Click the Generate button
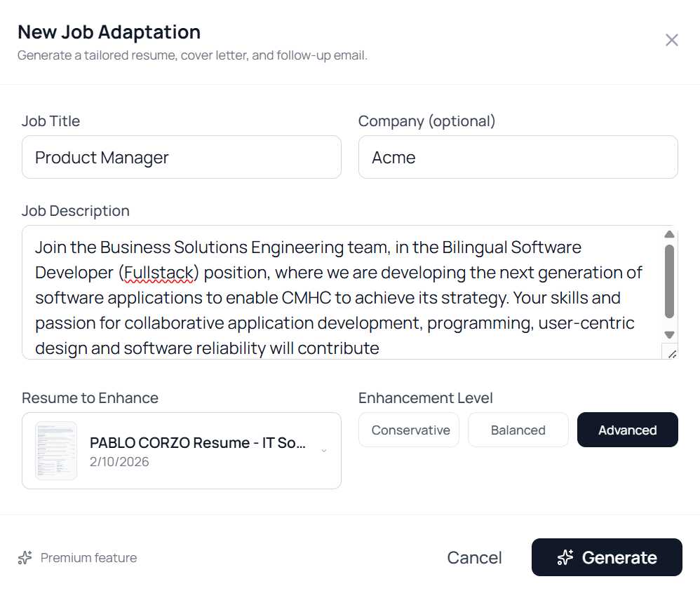Screen dimensions: 700x593 pyautogui.click(x=607, y=557)
